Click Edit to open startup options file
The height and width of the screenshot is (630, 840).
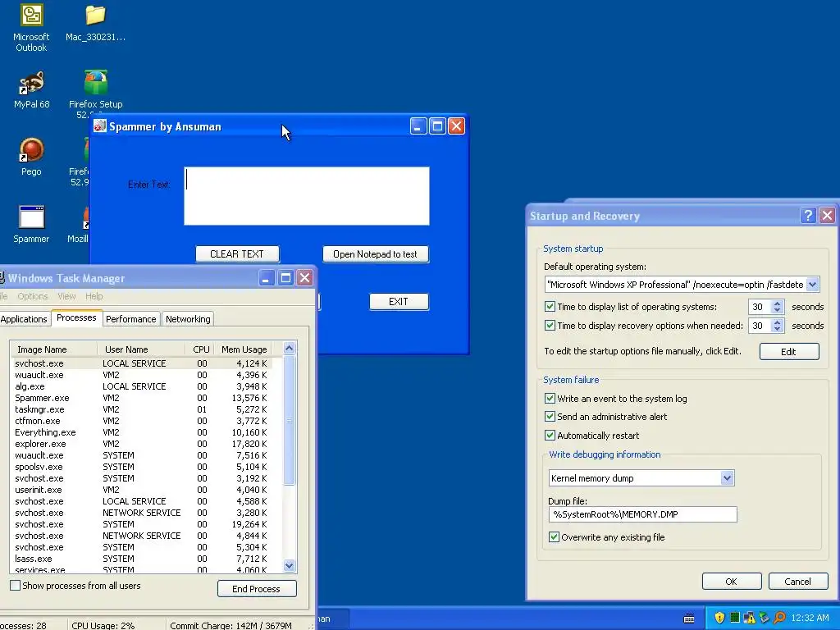[788, 351]
